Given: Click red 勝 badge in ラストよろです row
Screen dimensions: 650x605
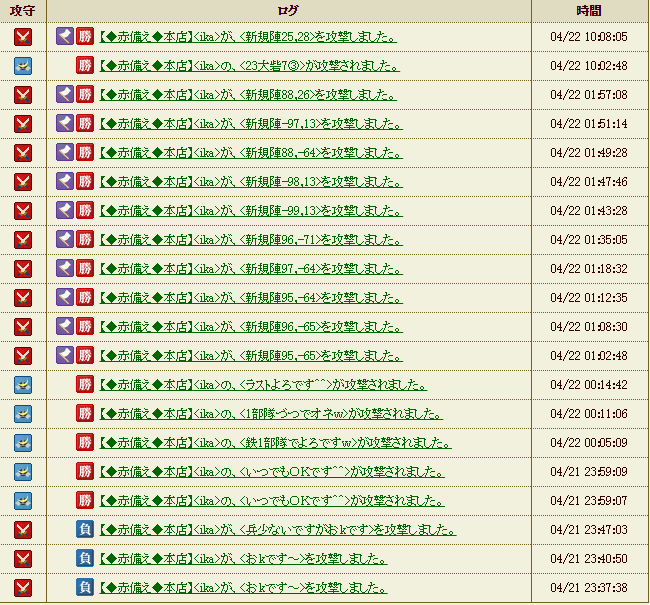Looking at the screenshot, I should (x=85, y=385).
